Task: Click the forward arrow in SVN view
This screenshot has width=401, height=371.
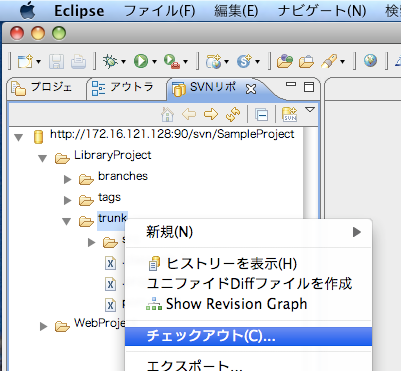Action: click(211, 114)
